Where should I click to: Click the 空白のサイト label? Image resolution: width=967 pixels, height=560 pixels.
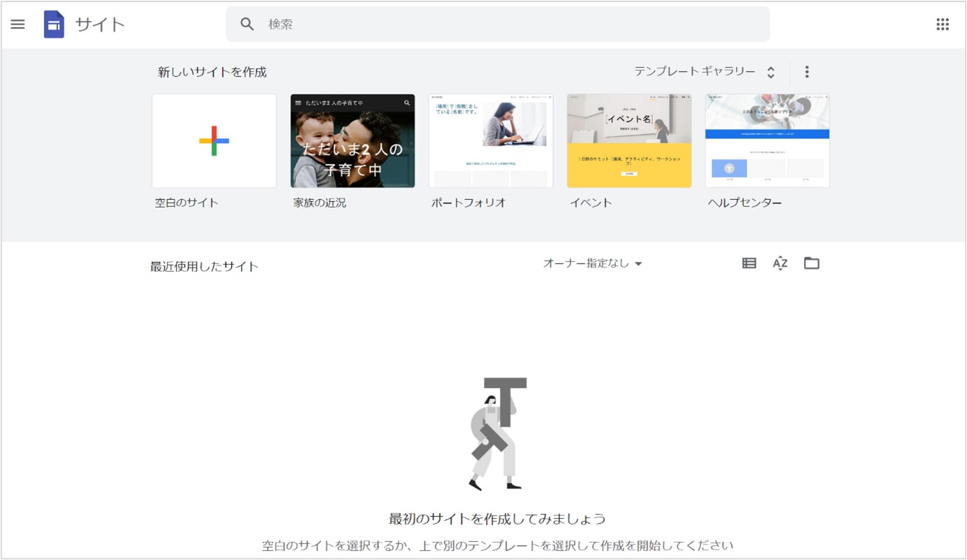click(x=186, y=203)
